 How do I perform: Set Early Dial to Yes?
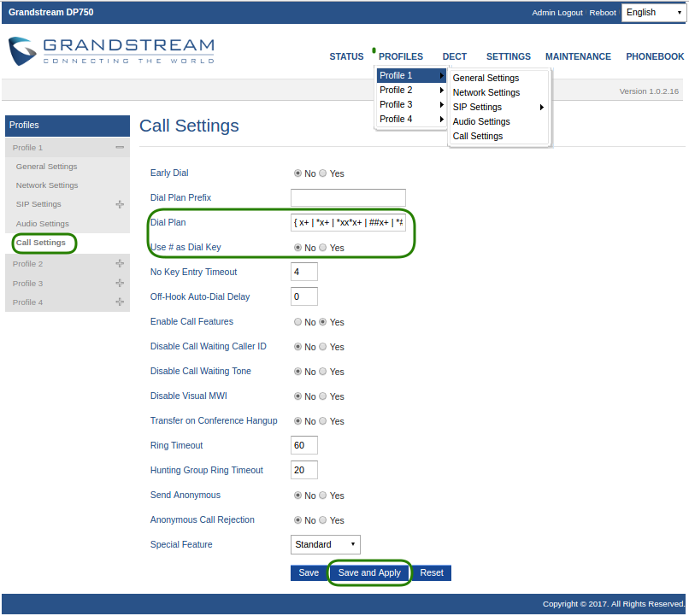[323, 173]
